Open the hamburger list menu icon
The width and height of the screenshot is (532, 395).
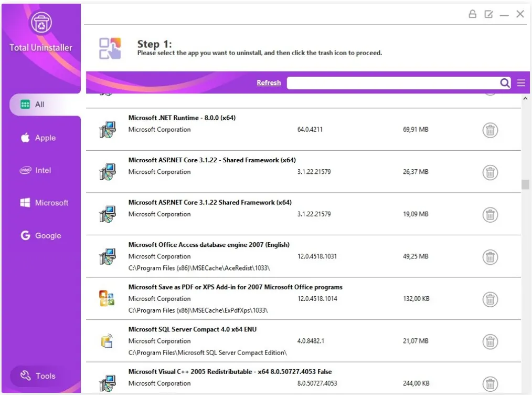coord(521,83)
